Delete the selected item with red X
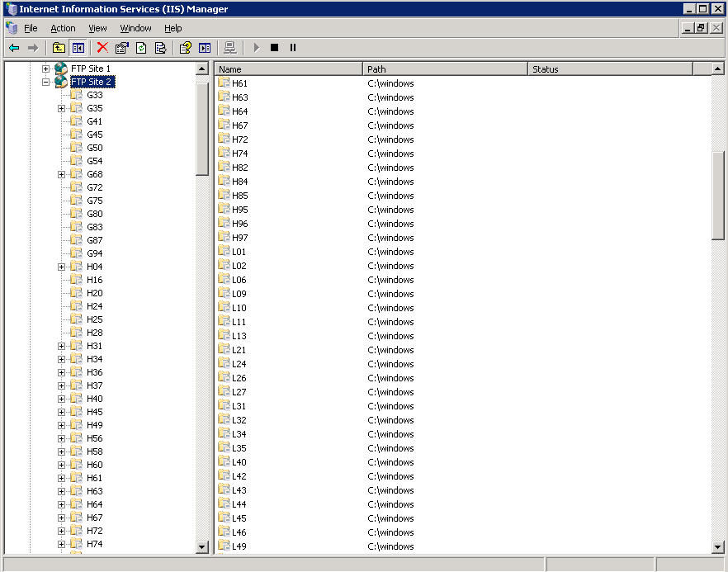Screen dimensions: 728x572 (x=102, y=47)
